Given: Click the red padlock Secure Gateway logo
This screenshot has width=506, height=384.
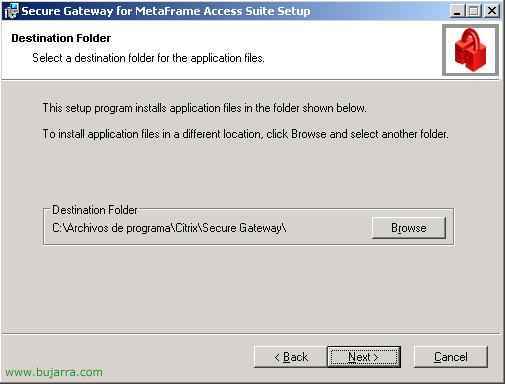Looking at the screenshot, I should (470, 50).
